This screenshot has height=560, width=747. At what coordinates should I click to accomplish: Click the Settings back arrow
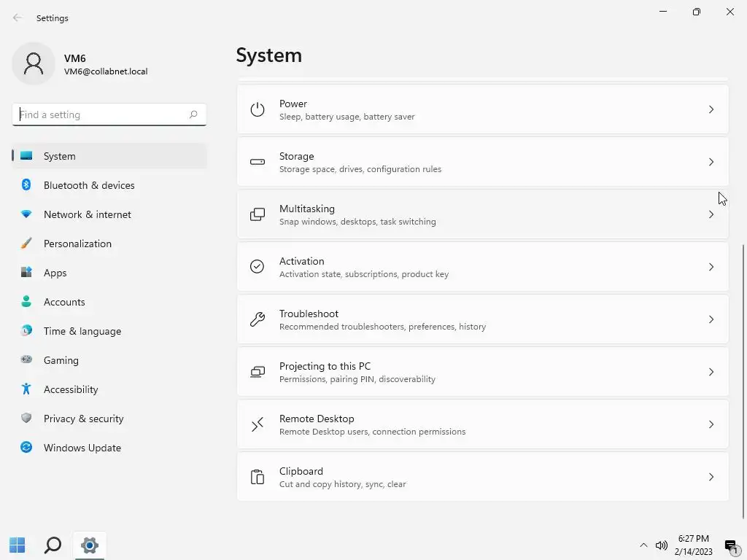(x=18, y=18)
